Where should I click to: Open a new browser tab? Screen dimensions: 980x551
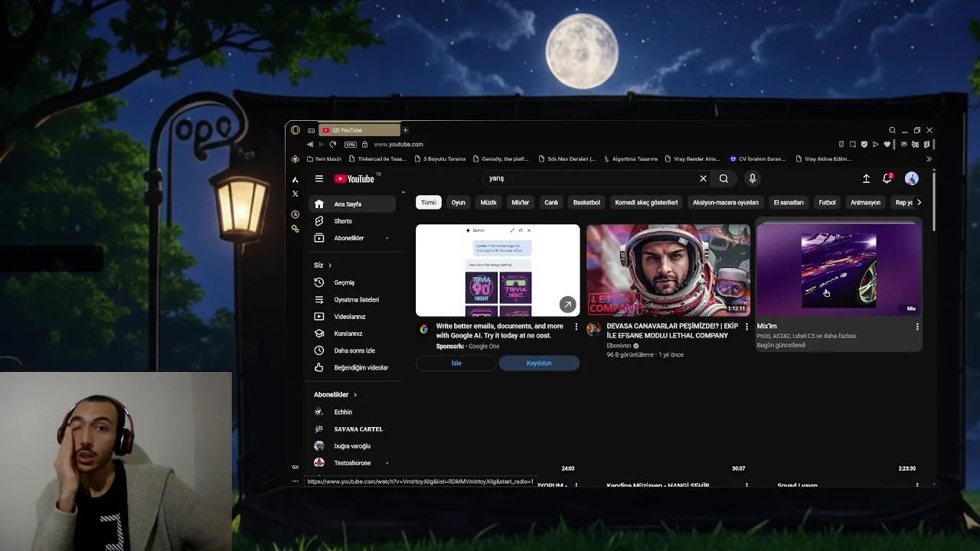[405, 130]
